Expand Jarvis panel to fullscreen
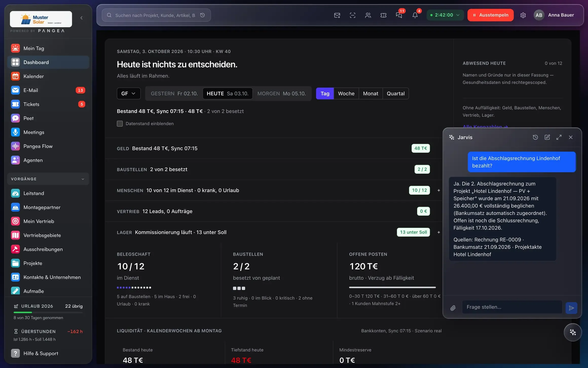This screenshot has height=368, width=588. (x=559, y=137)
